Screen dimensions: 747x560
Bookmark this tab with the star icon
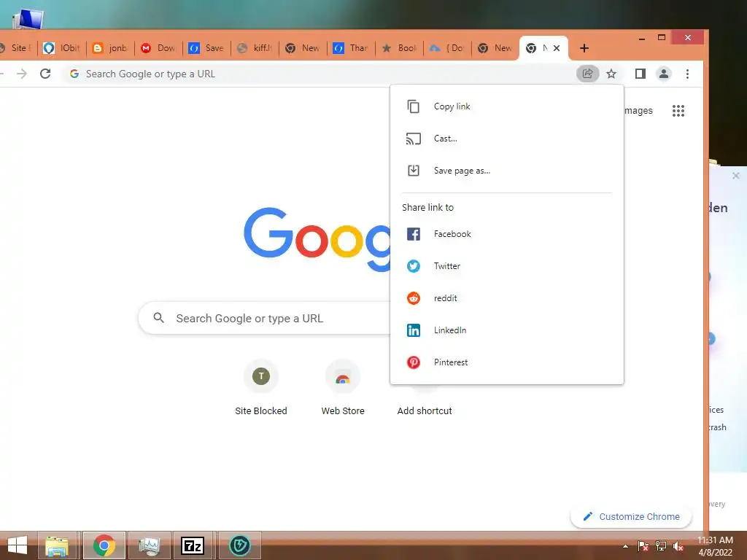[611, 74]
